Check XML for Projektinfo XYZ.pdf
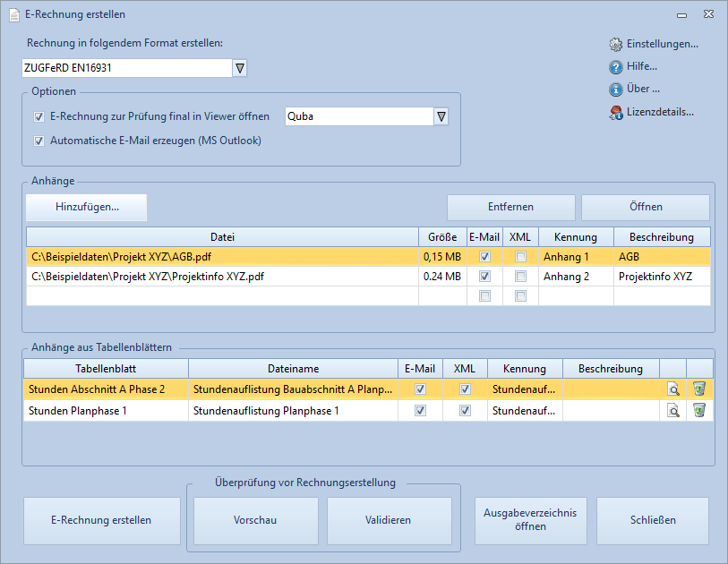 520,277
